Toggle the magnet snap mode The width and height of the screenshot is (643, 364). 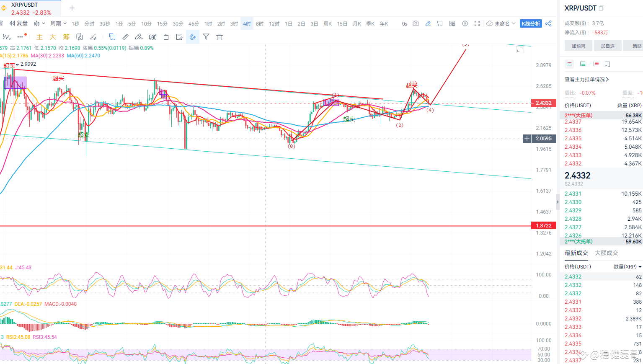(193, 37)
